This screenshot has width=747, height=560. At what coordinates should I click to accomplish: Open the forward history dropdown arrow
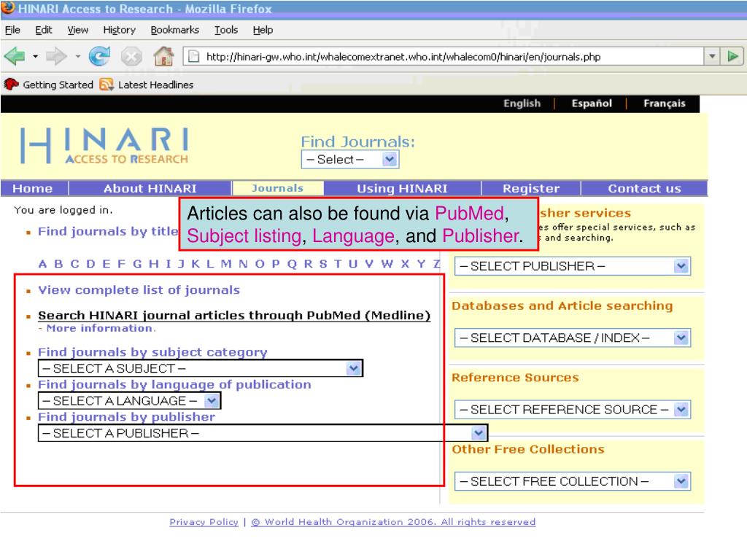(77, 57)
